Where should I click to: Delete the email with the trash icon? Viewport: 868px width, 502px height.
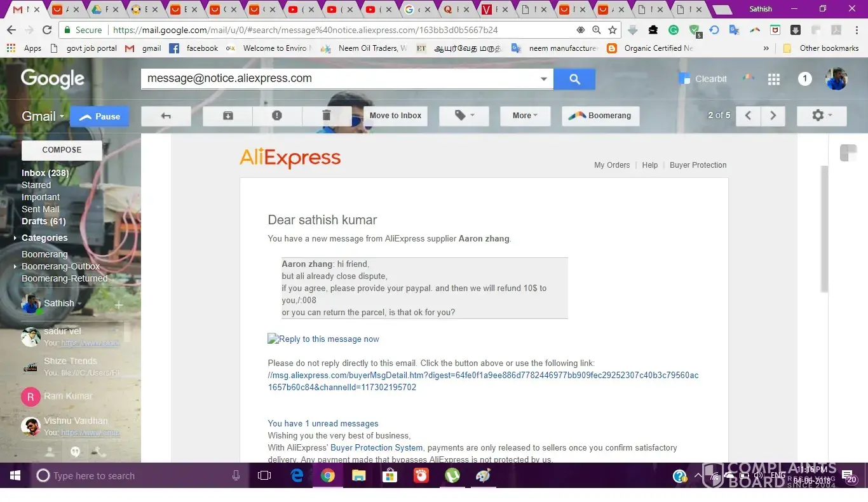(x=327, y=116)
